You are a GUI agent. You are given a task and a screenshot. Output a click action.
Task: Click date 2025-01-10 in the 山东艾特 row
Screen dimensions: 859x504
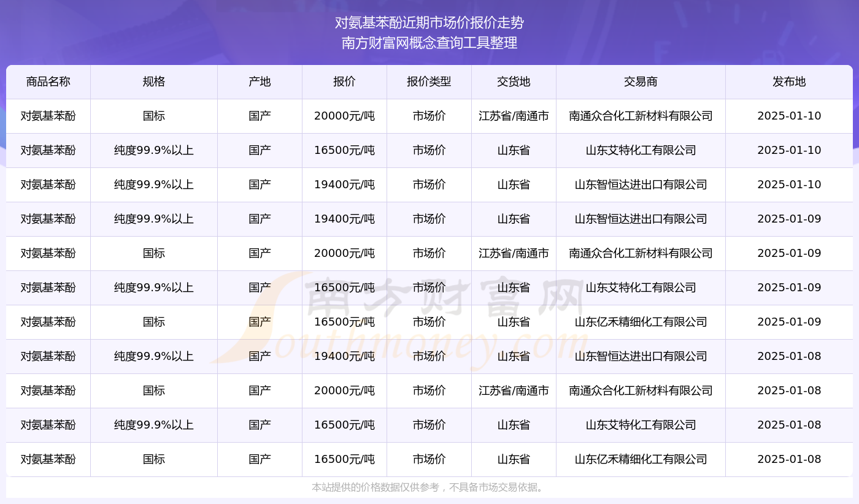click(x=789, y=150)
